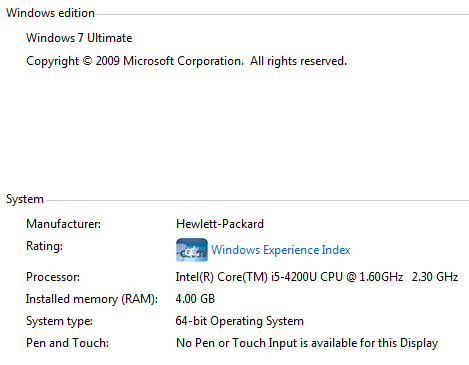This screenshot has height=365, width=469.
Task: Select the 64-bit Operating System value
Action: [240, 321]
